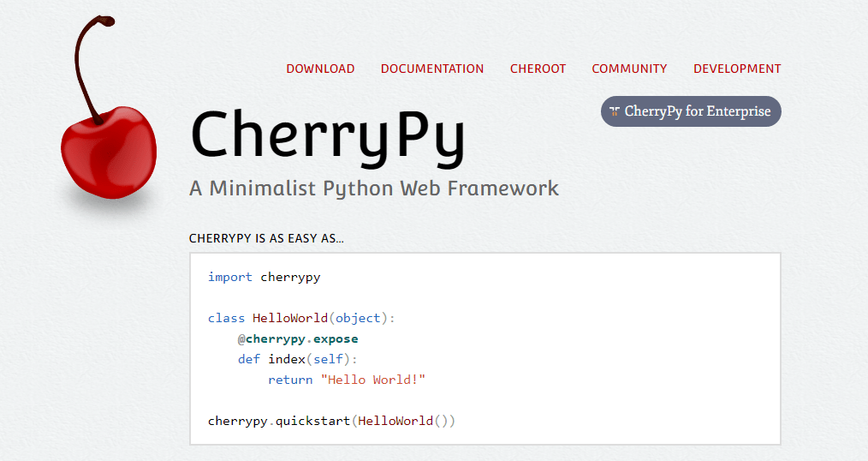Click the 'return' keyword in the code
Image resolution: width=868 pixels, height=461 pixels.
pyautogui.click(x=290, y=380)
